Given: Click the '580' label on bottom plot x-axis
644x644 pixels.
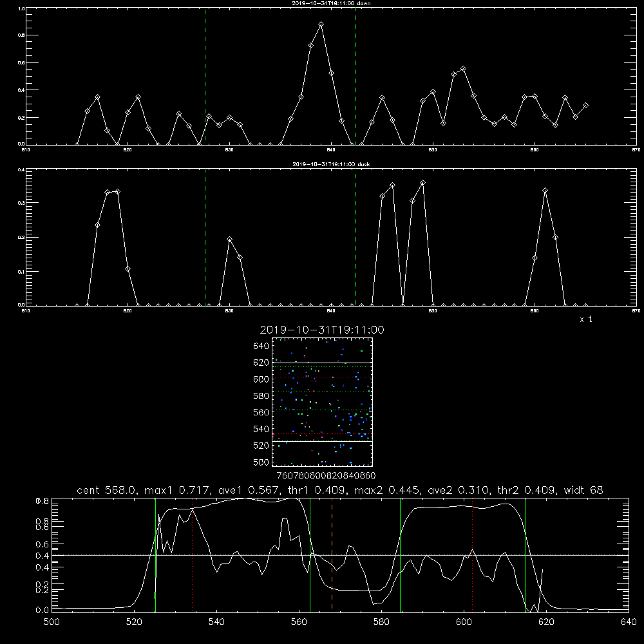Looking at the screenshot, I should tap(381, 622).
